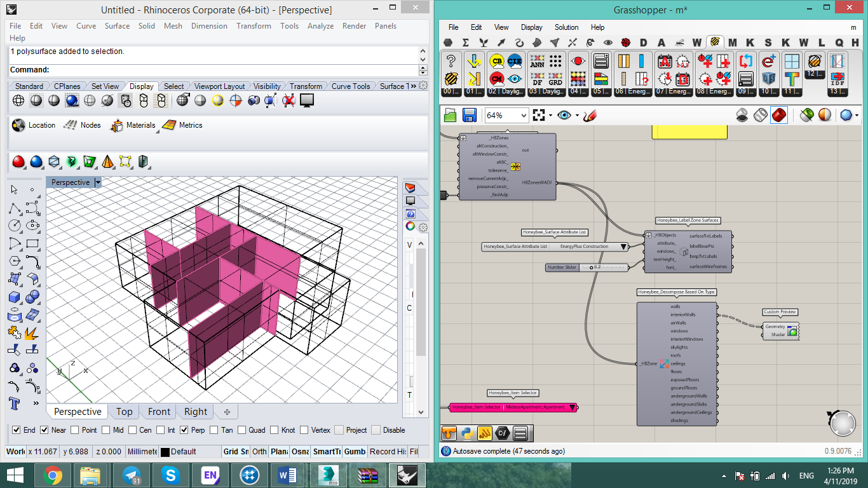Open the Analyze menu in Rhino

[x=320, y=26]
